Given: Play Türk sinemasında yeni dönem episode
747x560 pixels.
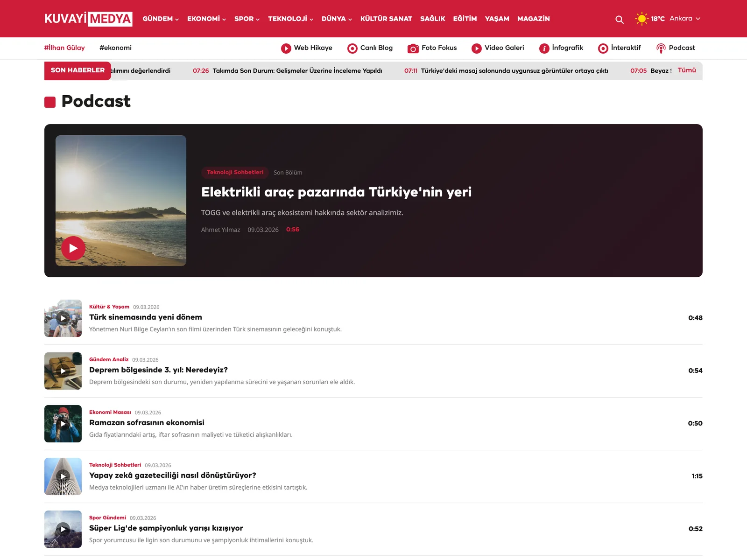Looking at the screenshot, I should 63,318.
